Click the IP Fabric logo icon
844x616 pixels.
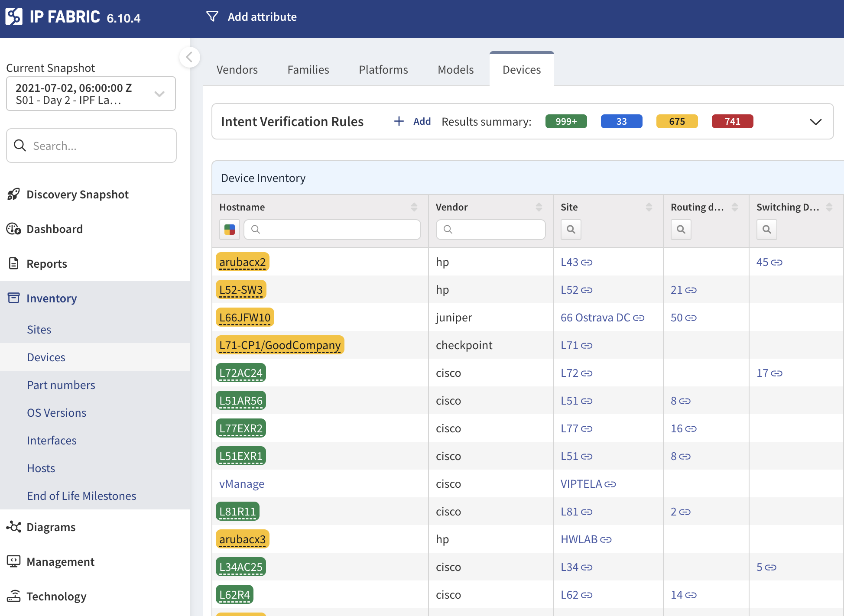[14, 17]
